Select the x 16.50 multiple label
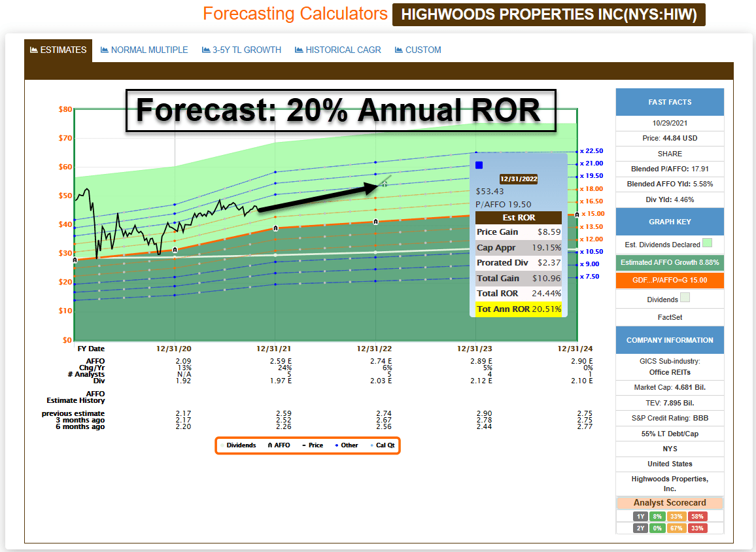 [x=592, y=201]
